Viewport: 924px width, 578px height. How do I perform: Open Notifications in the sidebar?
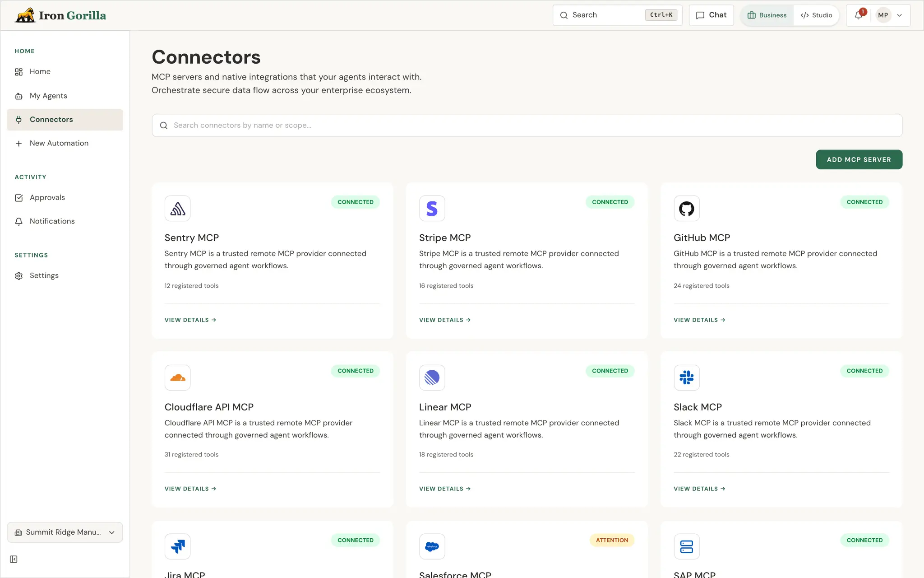[x=65, y=221]
